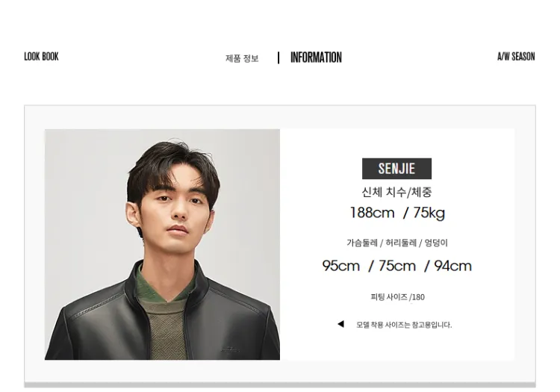The image size is (560, 392).
Task: Click the 피팅 사이즈 /180 text
Action: coord(397,297)
